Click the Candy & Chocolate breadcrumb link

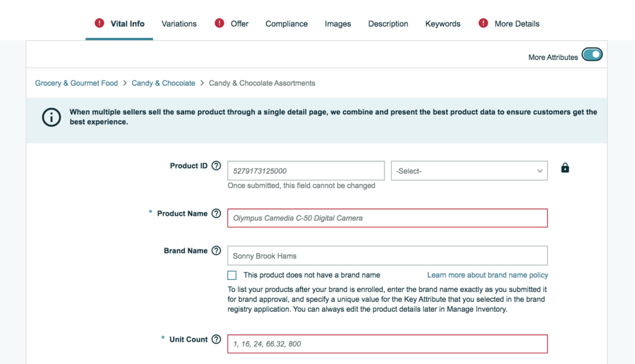click(x=163, y=83)
